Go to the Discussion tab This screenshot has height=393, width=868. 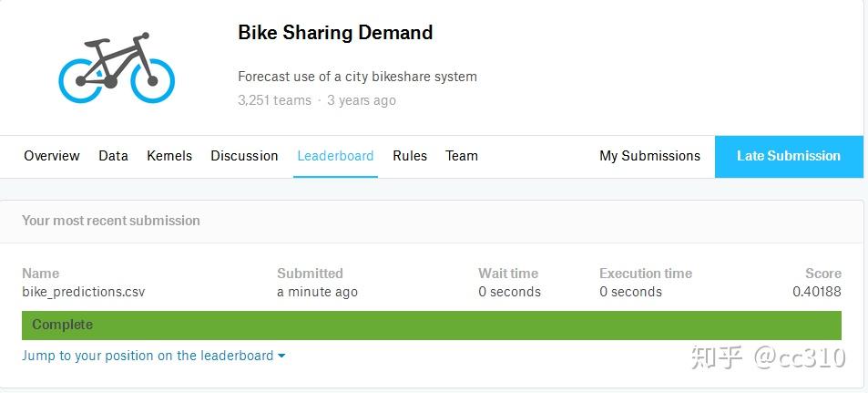pyautogui.click(x=244, y=156)
